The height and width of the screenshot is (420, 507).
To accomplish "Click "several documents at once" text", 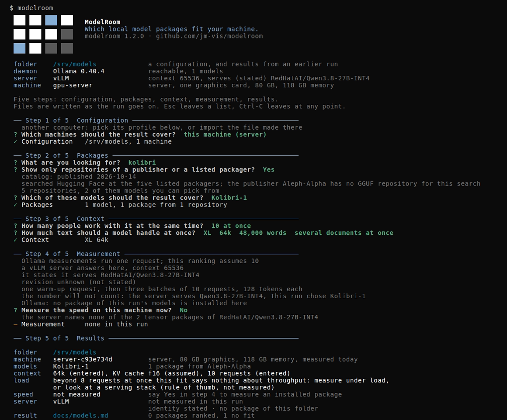I will pos(344,233).
